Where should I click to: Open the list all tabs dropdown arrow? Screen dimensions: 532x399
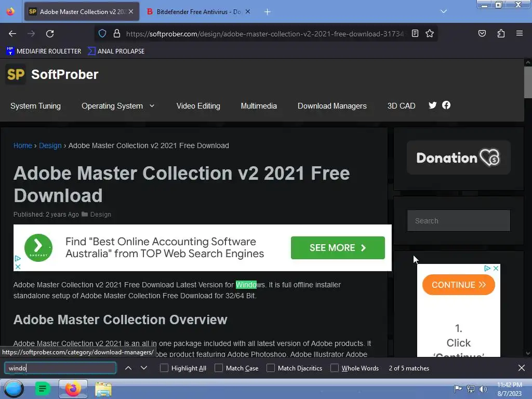pyautogui.click(x=444, y=11)
